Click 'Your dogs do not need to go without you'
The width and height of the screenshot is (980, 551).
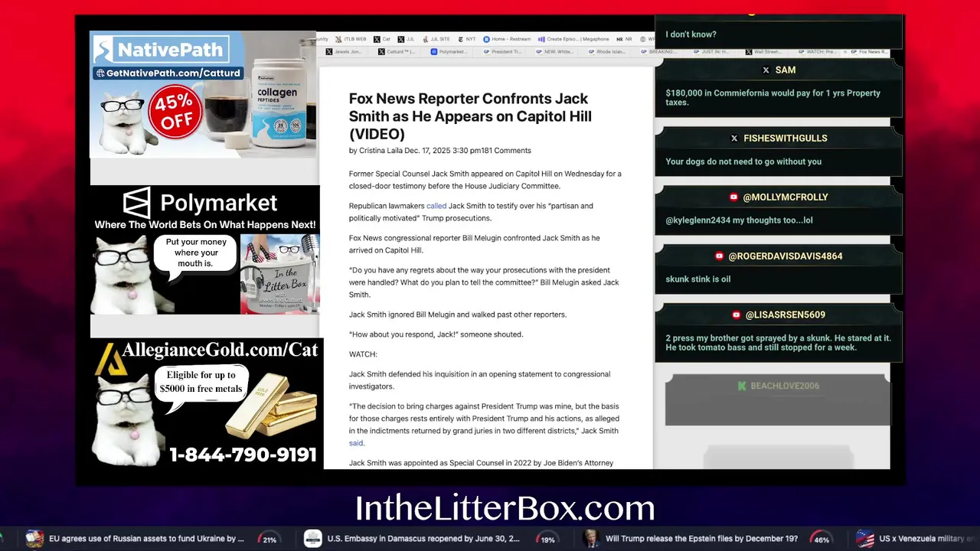coord(743,161)
